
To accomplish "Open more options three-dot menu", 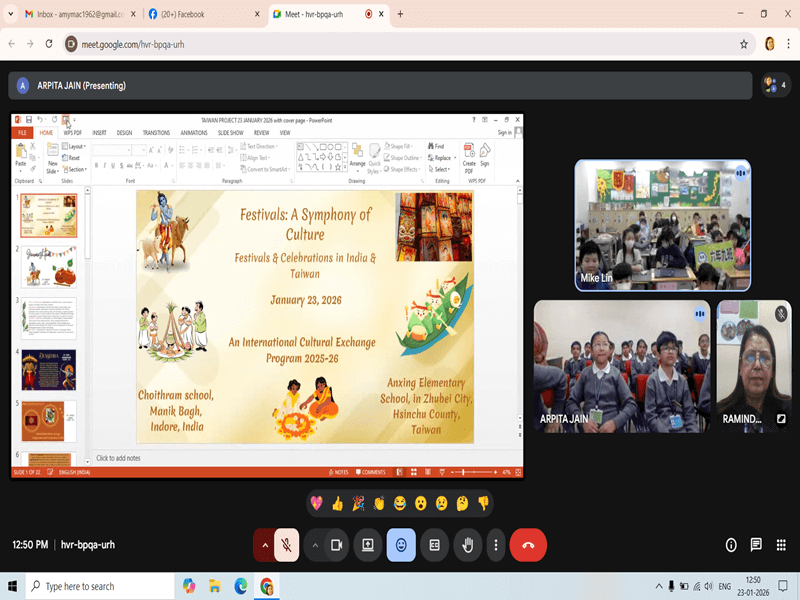I will click(496, 545).
